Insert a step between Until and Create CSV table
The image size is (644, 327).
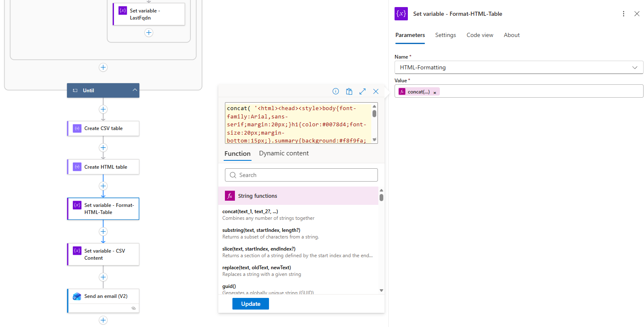point(103,109)
